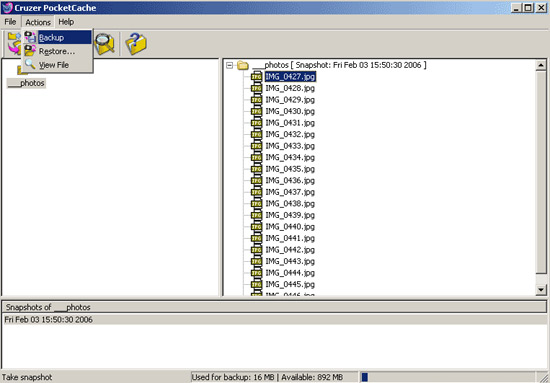Maximize the Cruzer PocketCache window
550x383 pixels.
[x=528, y=8]
